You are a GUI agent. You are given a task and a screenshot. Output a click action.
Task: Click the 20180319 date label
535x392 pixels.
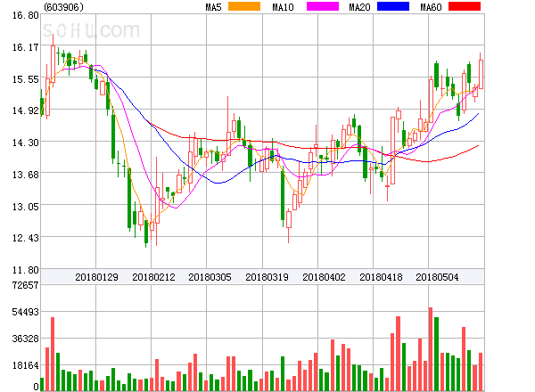(x=267, y=277)
